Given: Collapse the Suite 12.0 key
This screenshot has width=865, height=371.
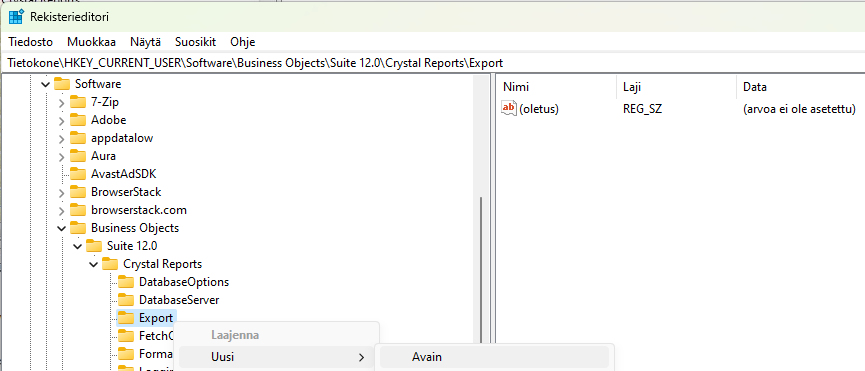Looking at the screenshot, I should pyautogui.click(x=77, y=246).
